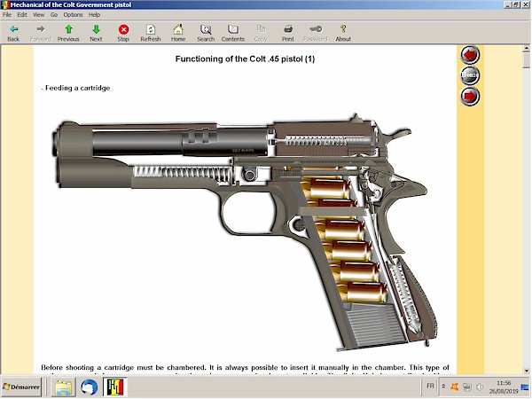The width and height of the screenshot is (532, 399).
Task: Click the speaker volume tray icon
Action: tap(480, 387)
